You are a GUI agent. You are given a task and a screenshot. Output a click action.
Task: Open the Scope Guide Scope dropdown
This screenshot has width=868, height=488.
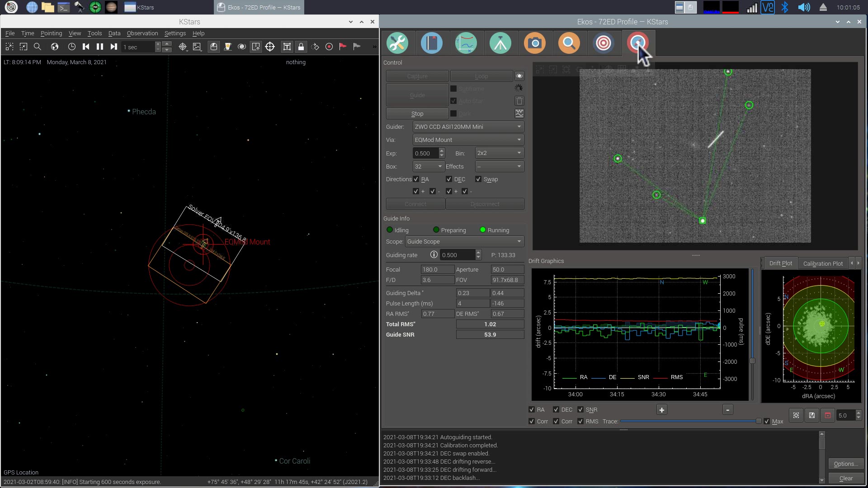point(465,242)
